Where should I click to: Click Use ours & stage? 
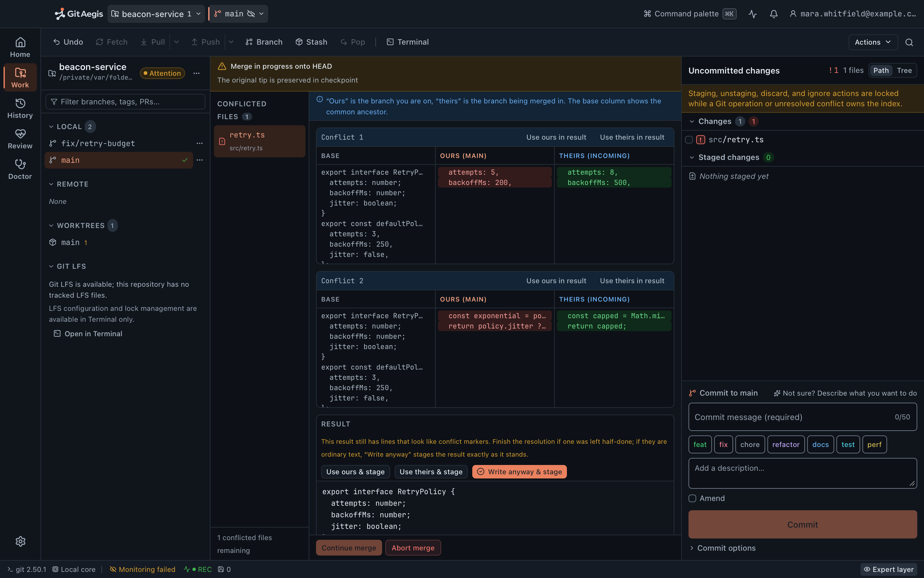[x=355, y=472]
